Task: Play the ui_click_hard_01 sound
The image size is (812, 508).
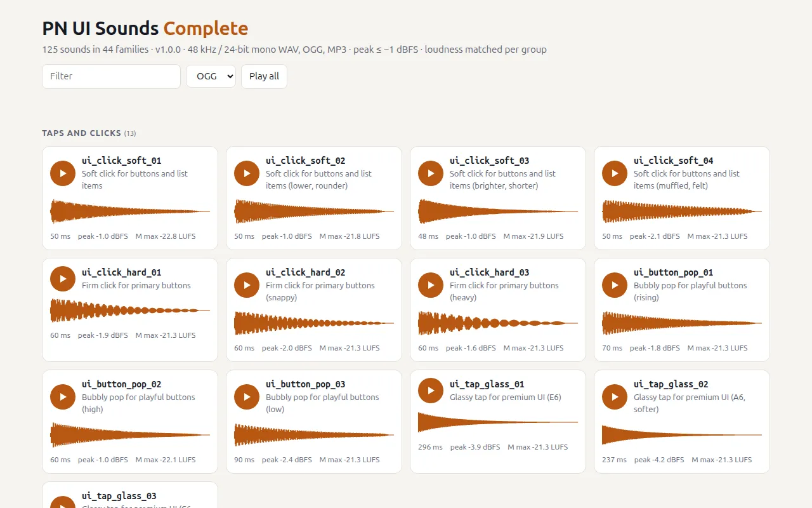Action: click(x=63, y=279)
